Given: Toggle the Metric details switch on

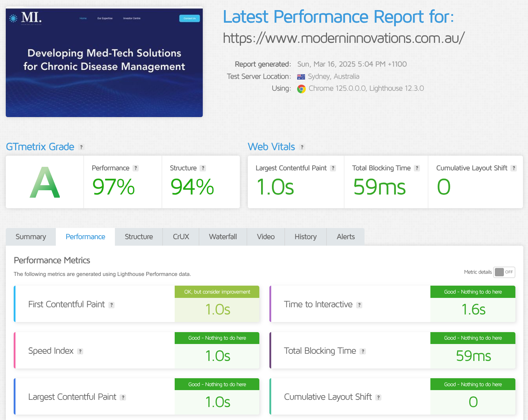Looking at the screenshot, I should [x=504, y=272].
